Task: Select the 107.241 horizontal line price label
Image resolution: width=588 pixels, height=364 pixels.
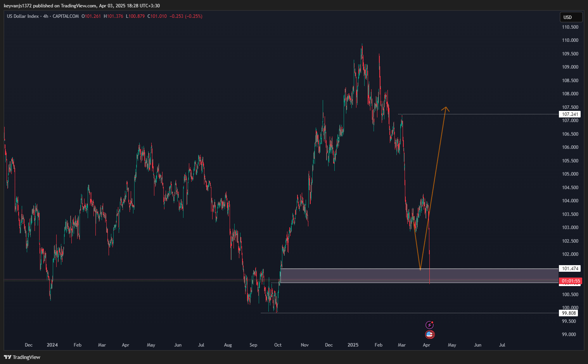Action: click(570, 114)
